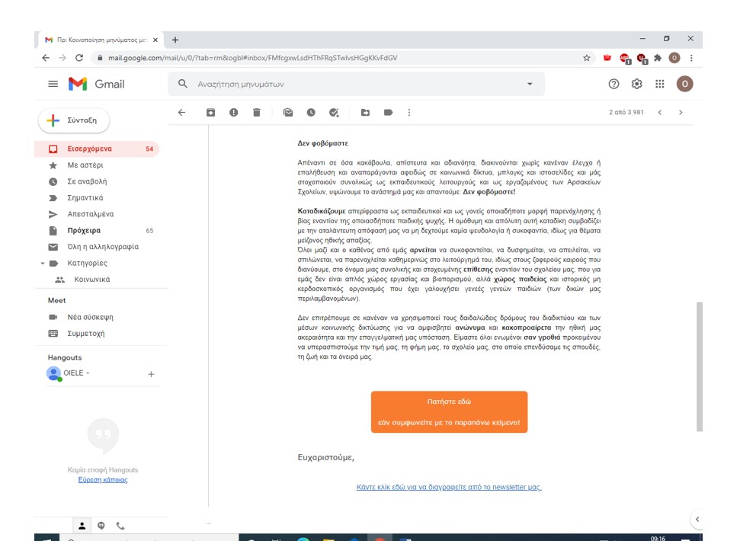Open the OIELE Hangouts status dropdown
Screen dimensions: 756x541
88,373
